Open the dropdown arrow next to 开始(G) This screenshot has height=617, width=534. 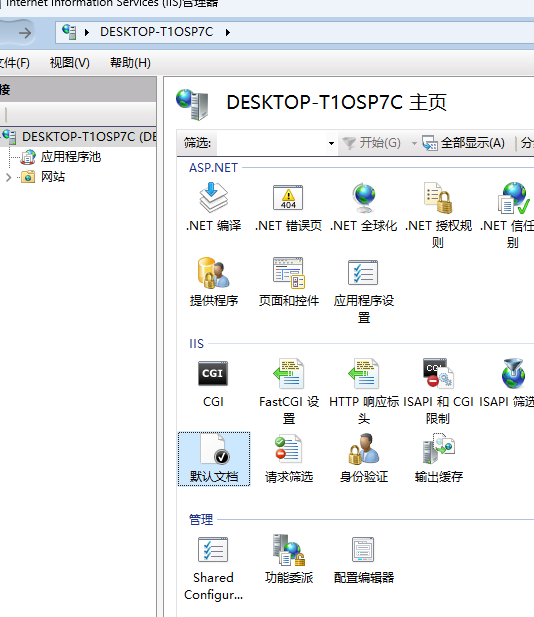[x=414, y=143]
